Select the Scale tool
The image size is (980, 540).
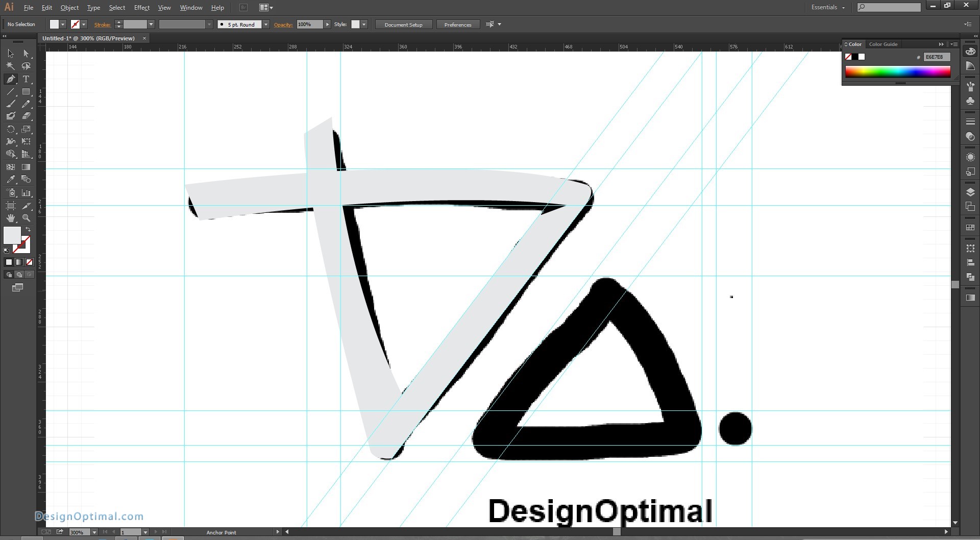pos(27,129)
